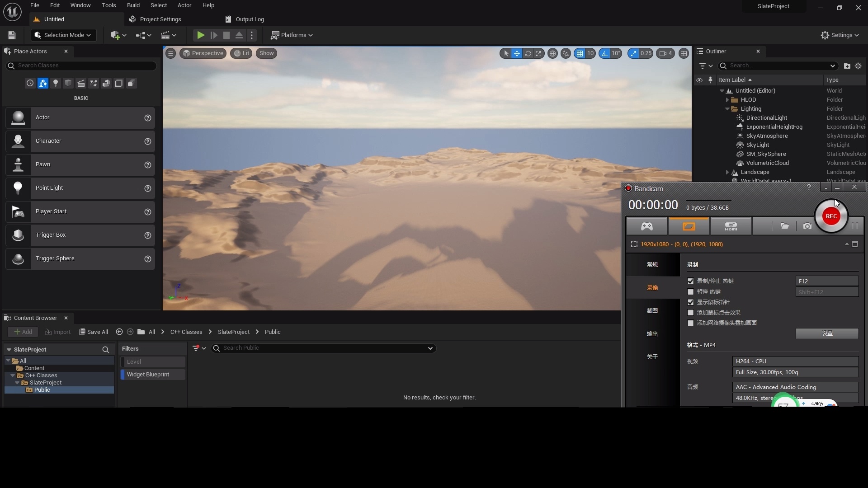The width and height of the screenshot is (868, 488).
Task: Open the Selection Mode dropdown
Action: (63, 35)
